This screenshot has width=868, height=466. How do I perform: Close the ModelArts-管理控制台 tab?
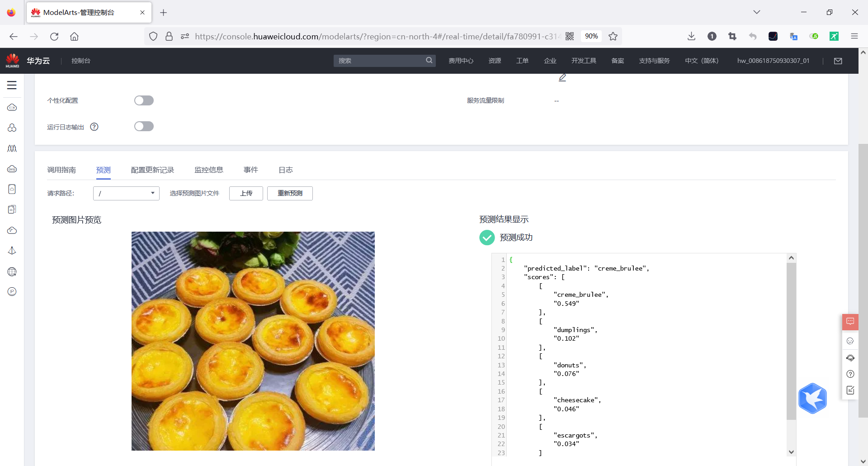pos(142,13)
